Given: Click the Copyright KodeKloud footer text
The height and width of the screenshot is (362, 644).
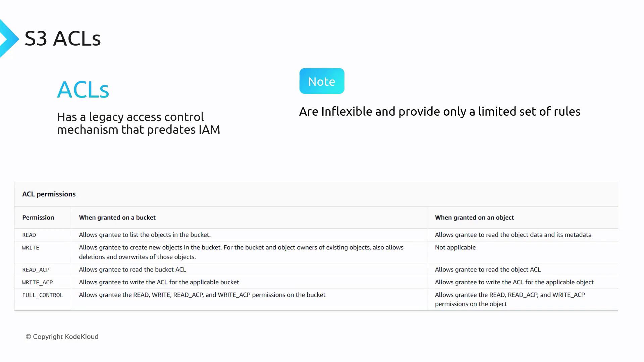Looking at the screenshot, I should pos(62,337).
